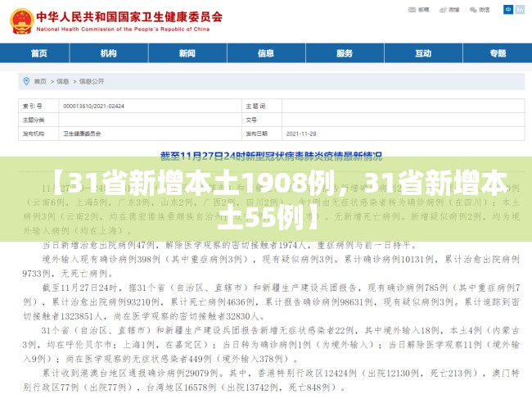The height and width of the screenshot is (399, 532).
Task: Click paragraph starting 境外输入现有确诊病例398例
Action: point(271,266)
